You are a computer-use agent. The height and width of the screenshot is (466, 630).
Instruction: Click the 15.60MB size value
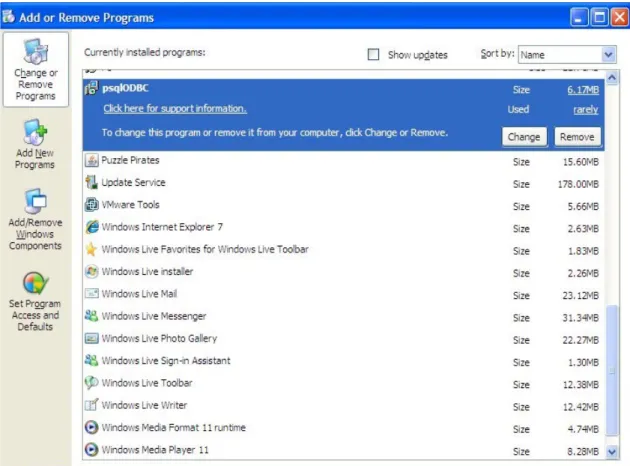click(x=581, y=162)
